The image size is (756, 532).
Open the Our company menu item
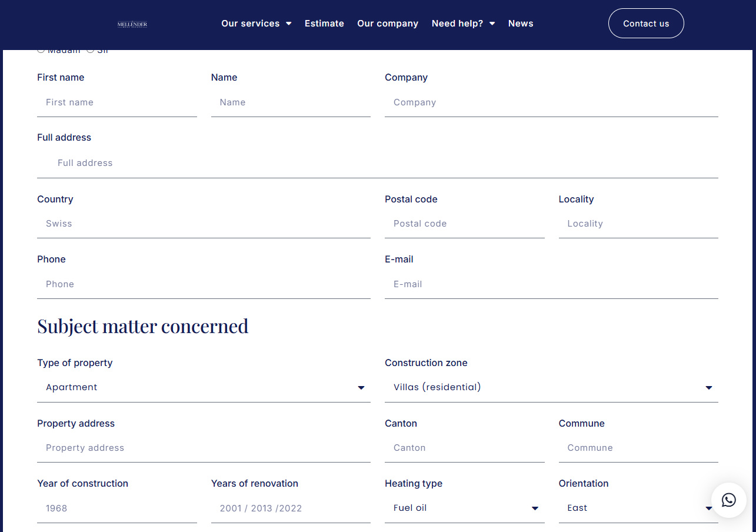388,24
